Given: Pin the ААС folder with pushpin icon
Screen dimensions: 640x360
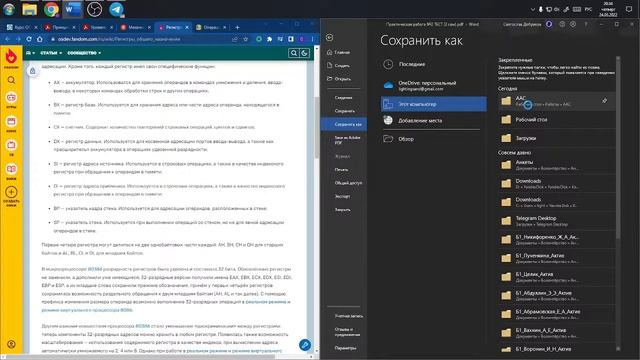Looking at the screenshot, I should click(x=604, y=100).
